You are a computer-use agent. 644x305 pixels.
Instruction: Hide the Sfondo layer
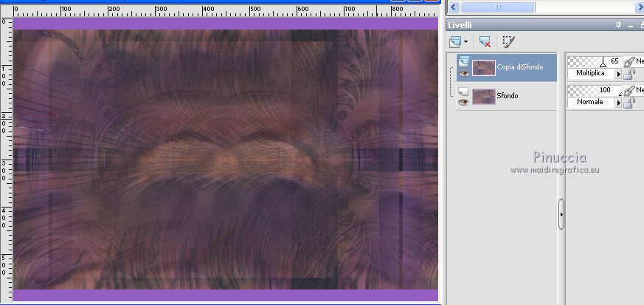click(464, 103)
